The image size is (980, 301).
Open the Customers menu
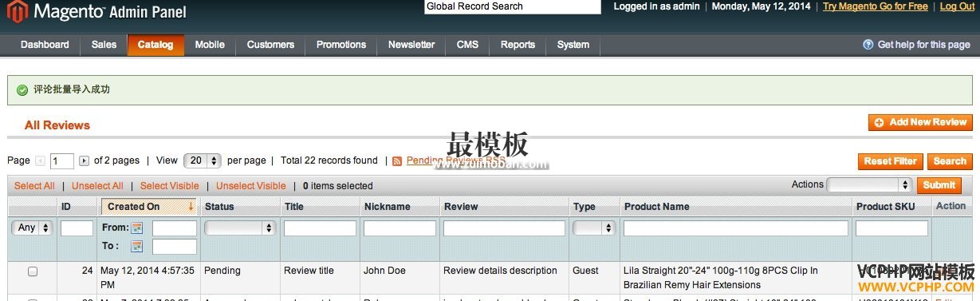(270, 45)
